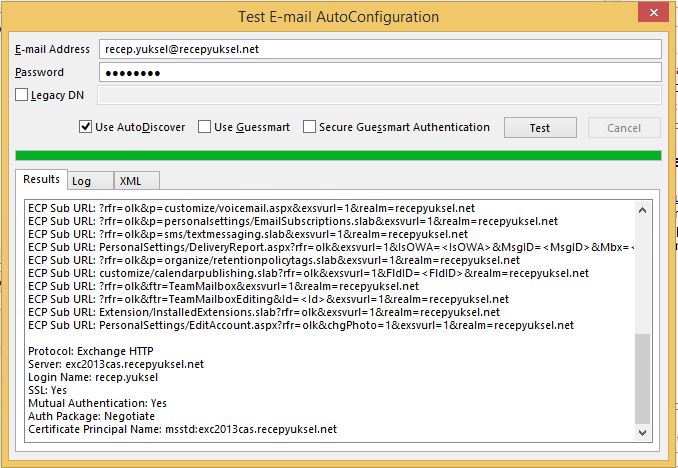
Task: Click the 'SSL: Yes' line
Action: [47, 390]
